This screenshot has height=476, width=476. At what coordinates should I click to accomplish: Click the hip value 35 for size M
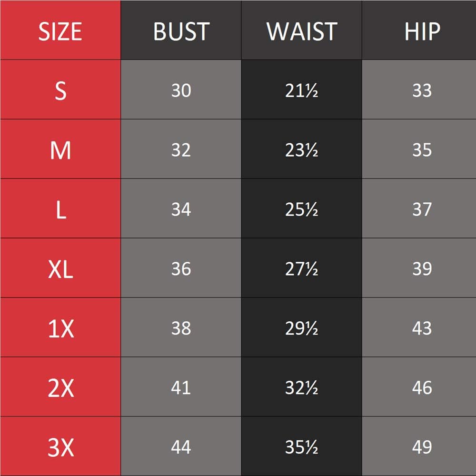pos(422,150)
